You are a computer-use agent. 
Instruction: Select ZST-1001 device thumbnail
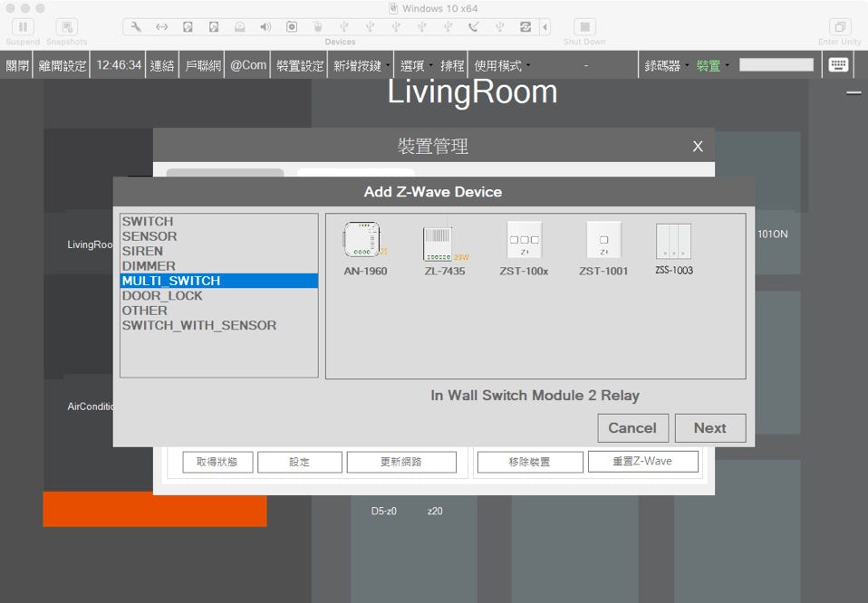[603, 249]
